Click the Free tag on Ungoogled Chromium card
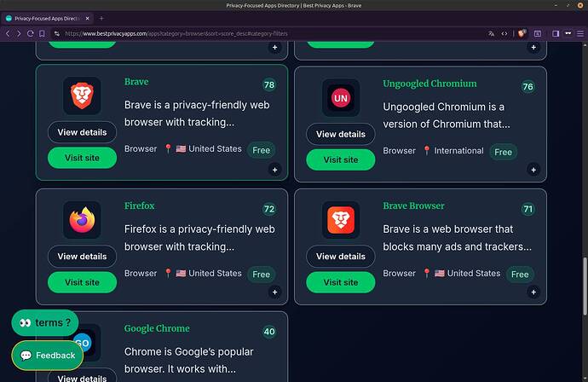Screen dimensions: 588x382 pyautogui.click(x=504, y=152)
